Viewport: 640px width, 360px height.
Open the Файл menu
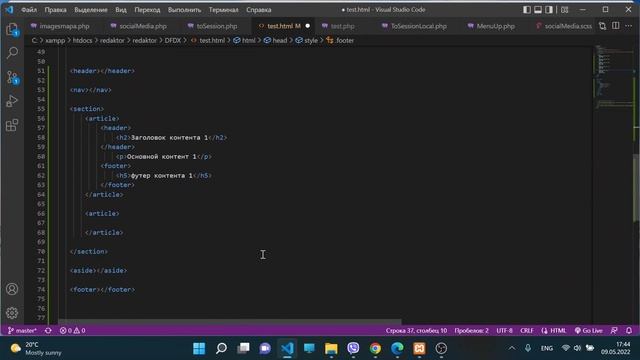[29, 9]
